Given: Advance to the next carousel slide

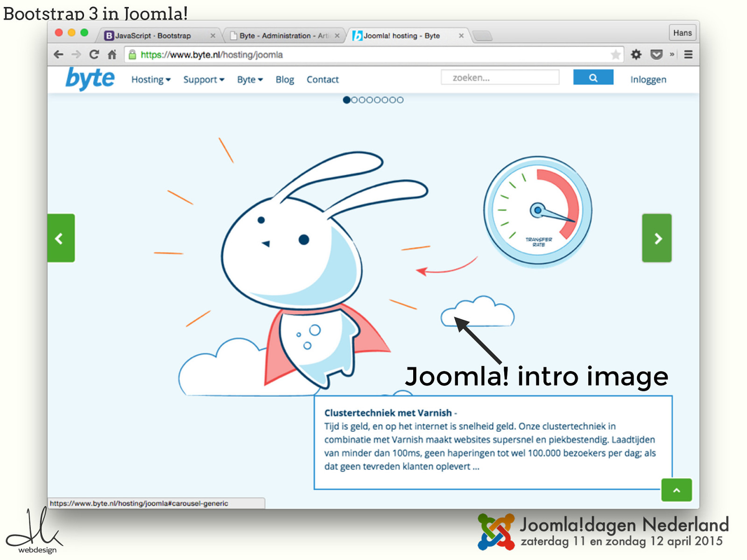Looking at the screenshot, I should click(x=657, y=238).
